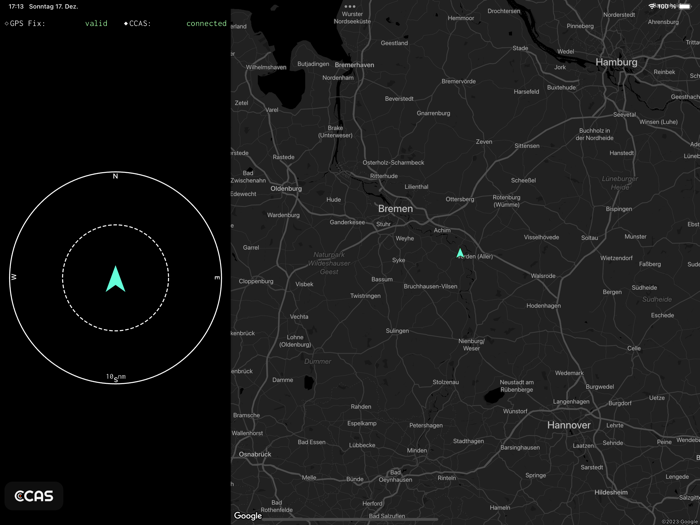Tap the Bremerhaven label on map
This screenshot has height=525, width=700.
point(354,65)
